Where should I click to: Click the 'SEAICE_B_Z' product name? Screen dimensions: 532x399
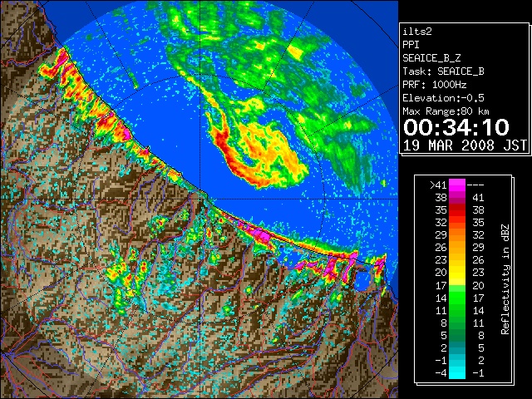pos(431,58)
